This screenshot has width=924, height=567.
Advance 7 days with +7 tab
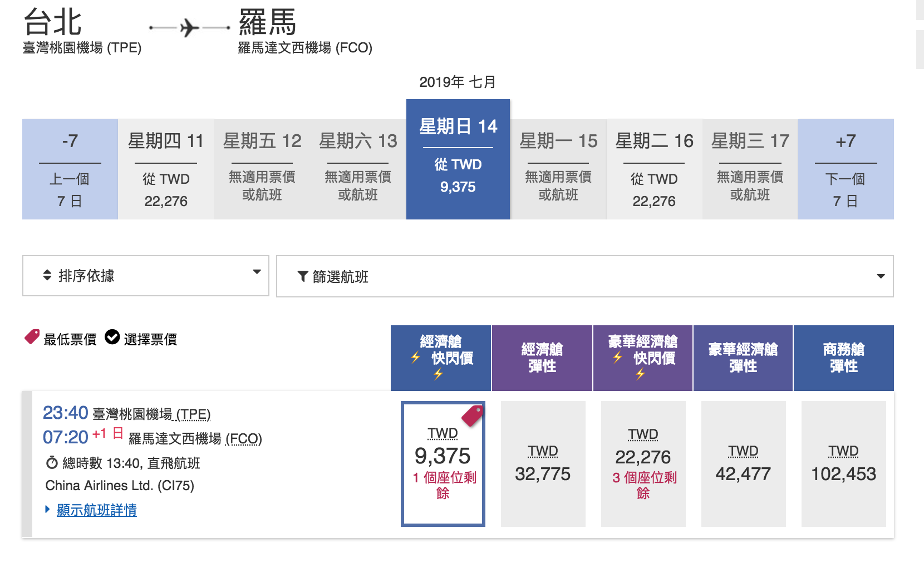click(x=846, y=169)
